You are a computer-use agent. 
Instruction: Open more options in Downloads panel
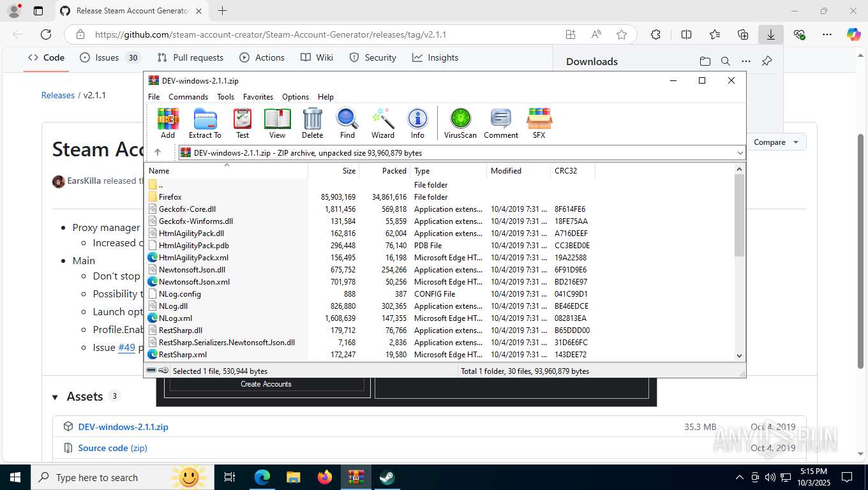pos(745,61)
